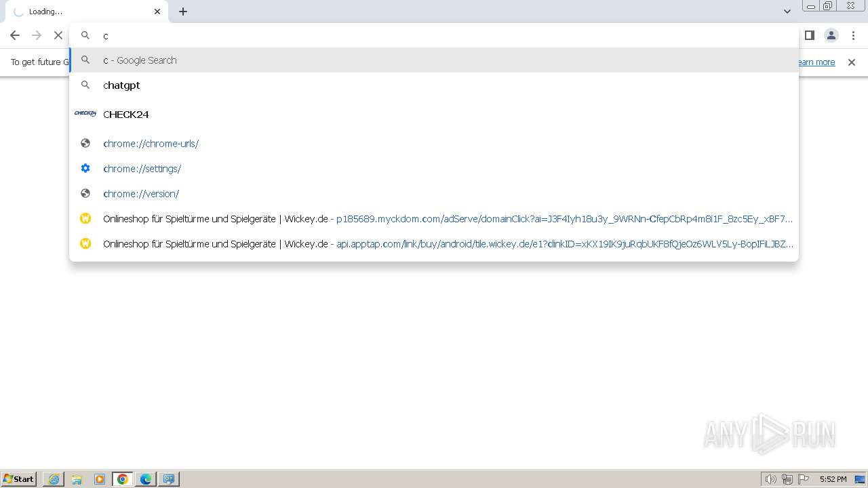Choose the CHECK24 suggestion

(x=434, y=115)
